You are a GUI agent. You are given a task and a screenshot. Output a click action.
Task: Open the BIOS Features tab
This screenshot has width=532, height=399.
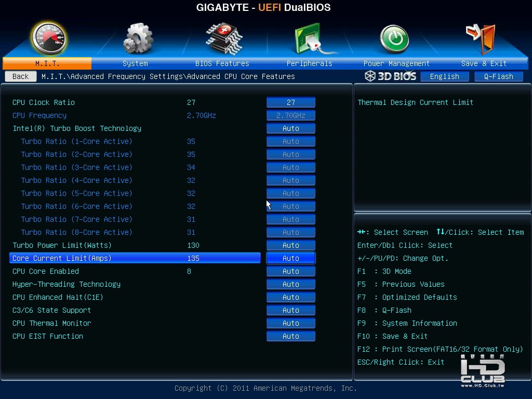(x=222, y=63)
